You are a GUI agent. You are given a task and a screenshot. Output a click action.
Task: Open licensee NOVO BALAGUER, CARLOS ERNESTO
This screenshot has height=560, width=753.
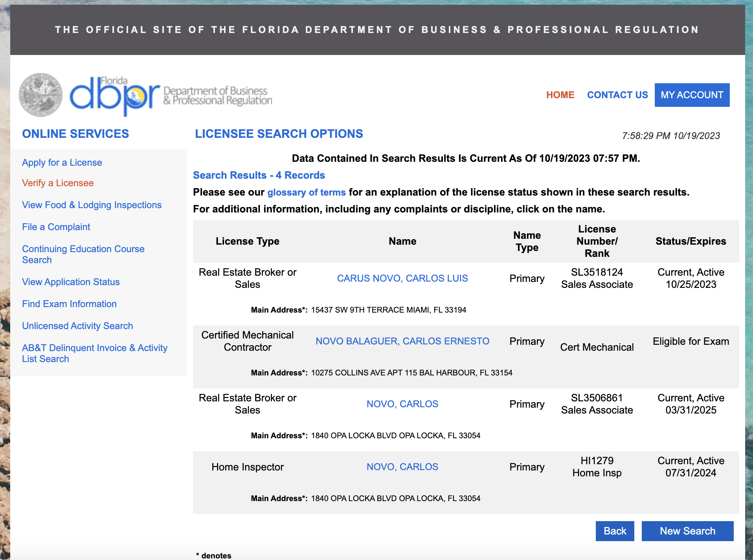(402, 341)
